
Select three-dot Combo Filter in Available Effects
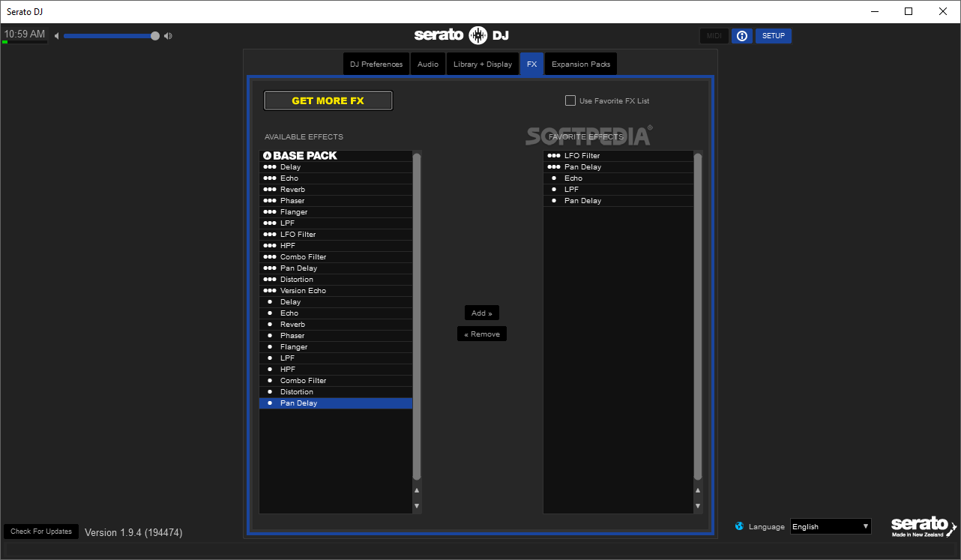click(x=336, y=257)
